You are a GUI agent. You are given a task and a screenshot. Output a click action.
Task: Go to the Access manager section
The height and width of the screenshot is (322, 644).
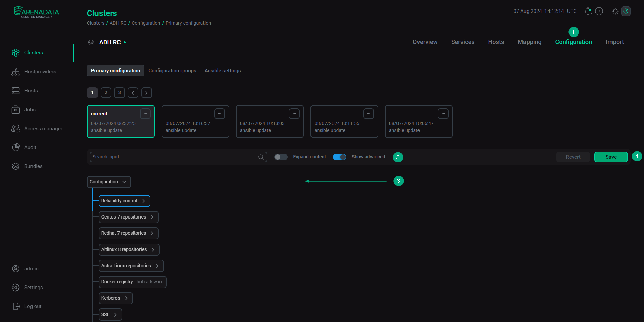[x=43, y=129]
